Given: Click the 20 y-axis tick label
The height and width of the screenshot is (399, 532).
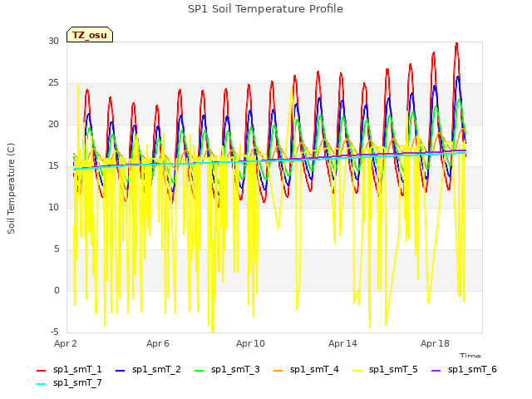Looking at the screenshot, I should click(53, 124).
